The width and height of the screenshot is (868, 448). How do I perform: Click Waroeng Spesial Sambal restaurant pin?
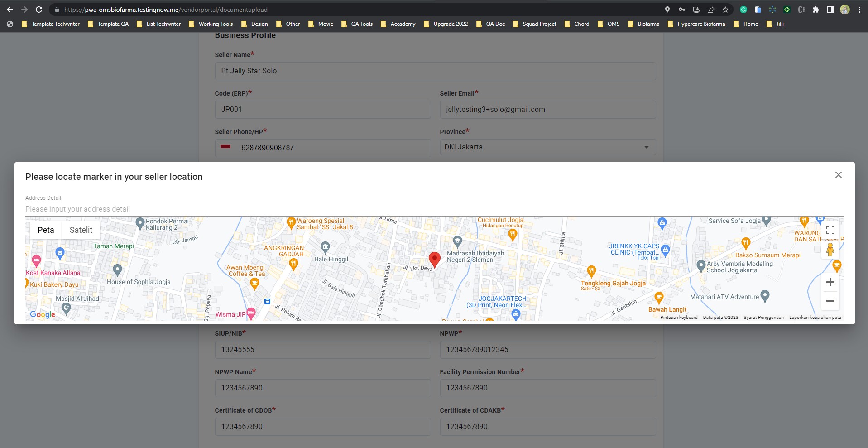291,223
